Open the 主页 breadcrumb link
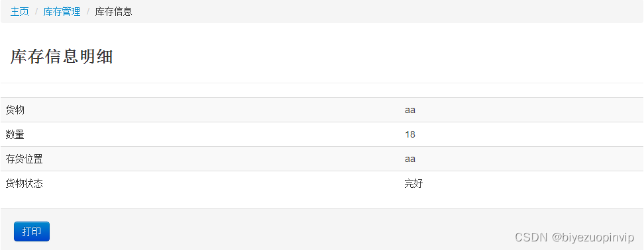 20,11
